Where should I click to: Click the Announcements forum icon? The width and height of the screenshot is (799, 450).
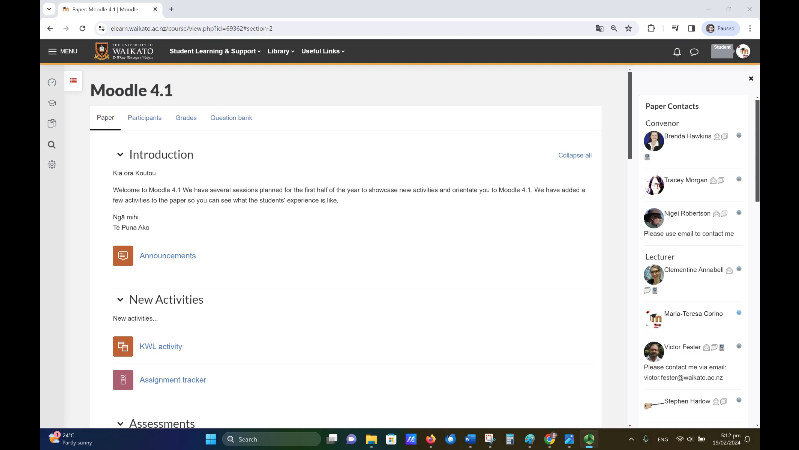[x=123, y=256]
